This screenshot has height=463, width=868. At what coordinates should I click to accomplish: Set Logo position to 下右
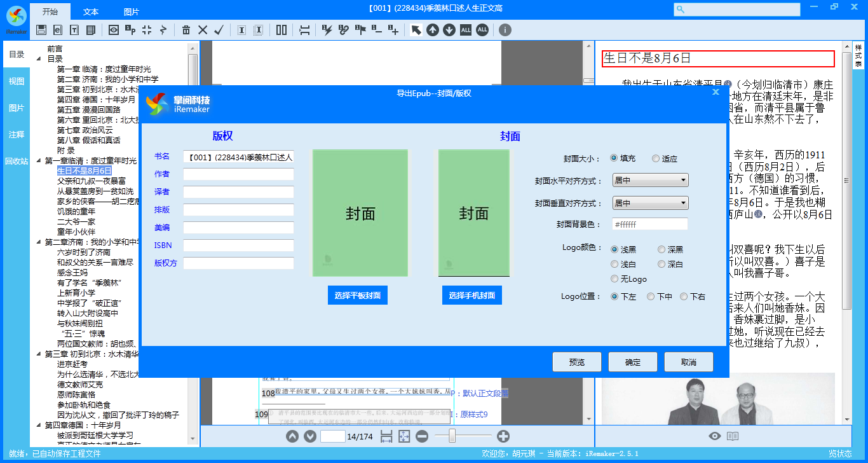684,296
